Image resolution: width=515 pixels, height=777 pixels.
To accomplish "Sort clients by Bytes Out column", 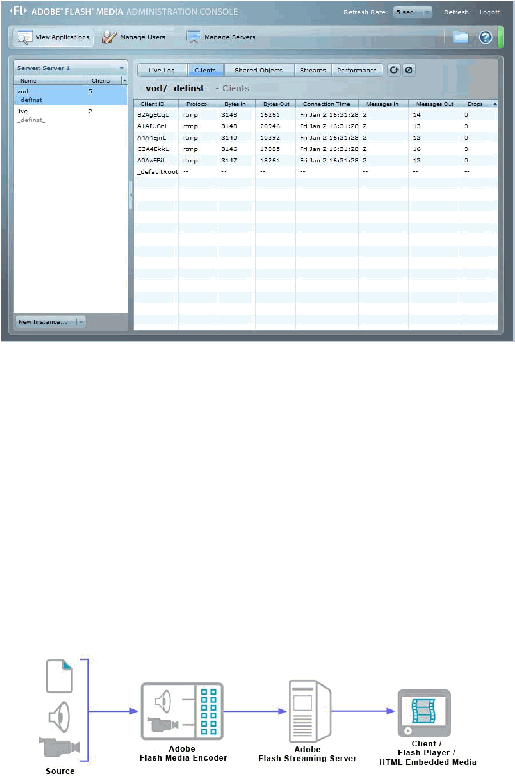I will point(276,104).
